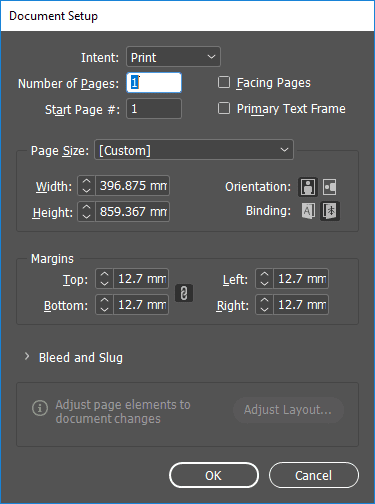This screenshot has height=504, width=375.
Task: Open the Intent dropdown
Action: coord(173,57)
